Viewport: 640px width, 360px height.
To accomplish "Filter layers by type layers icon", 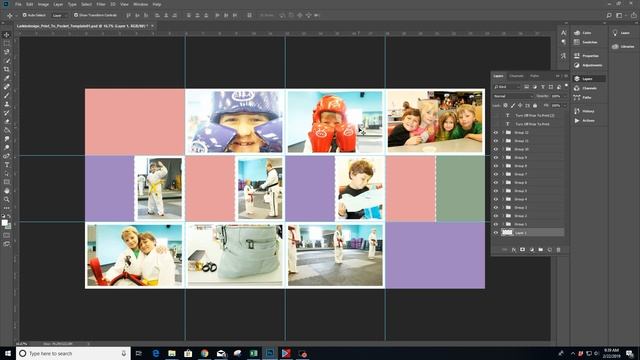I will (542, 87).
